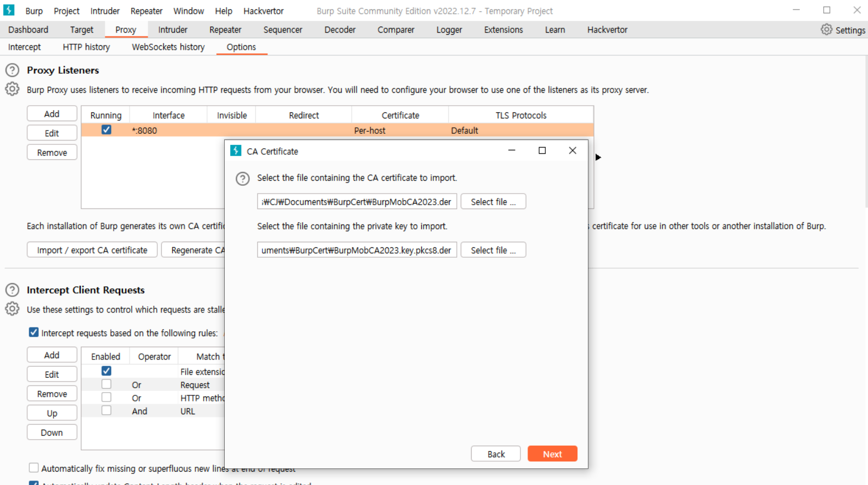Switch to the Sequencer tab
This screenshot has width=868, height=485.
pos(283,30)
